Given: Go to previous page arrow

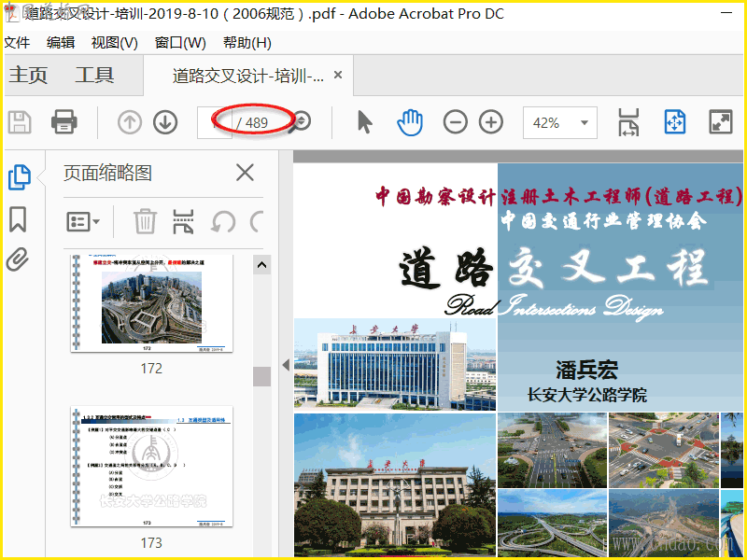Looking at the screenshot, I should coord(130,122).
